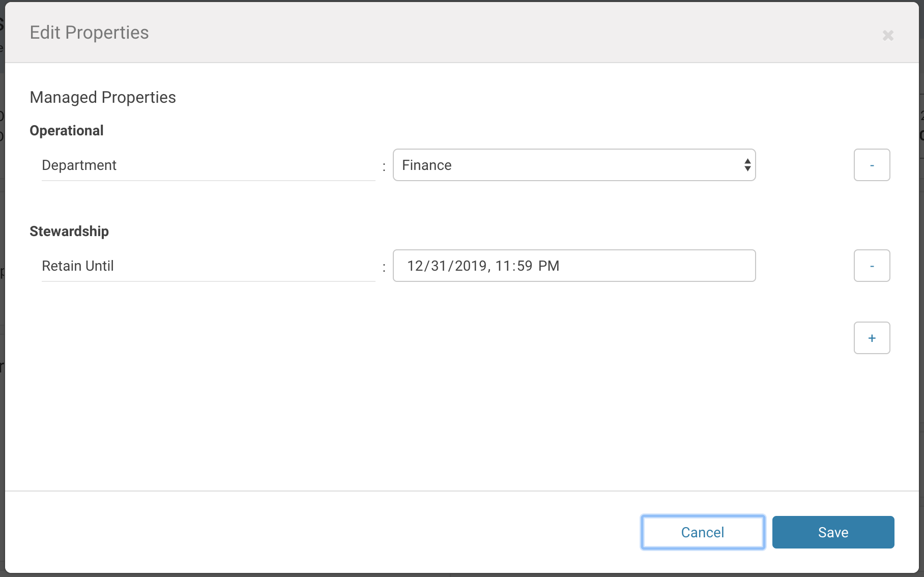Image resolution: width=924 pixels, height=577 pixels.
Task: Select the month in Retain Until date
Action: point(415,266)
